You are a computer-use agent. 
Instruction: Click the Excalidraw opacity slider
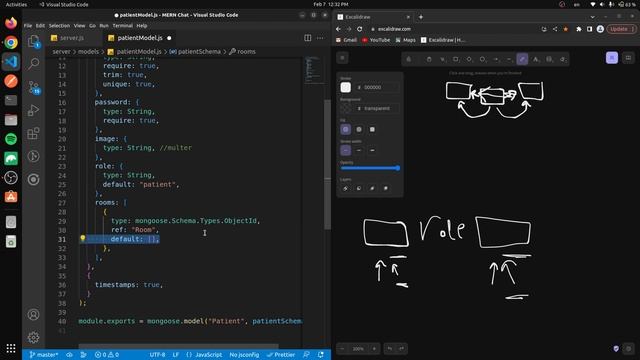(370, 168)
